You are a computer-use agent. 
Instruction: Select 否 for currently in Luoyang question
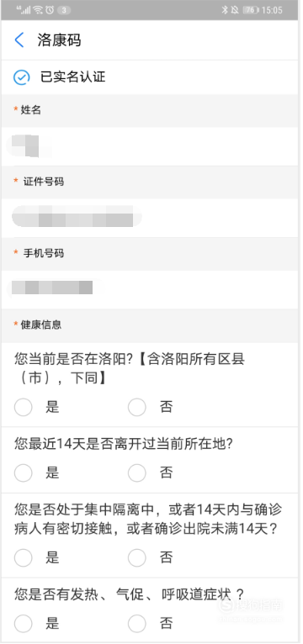coord(137,407)
